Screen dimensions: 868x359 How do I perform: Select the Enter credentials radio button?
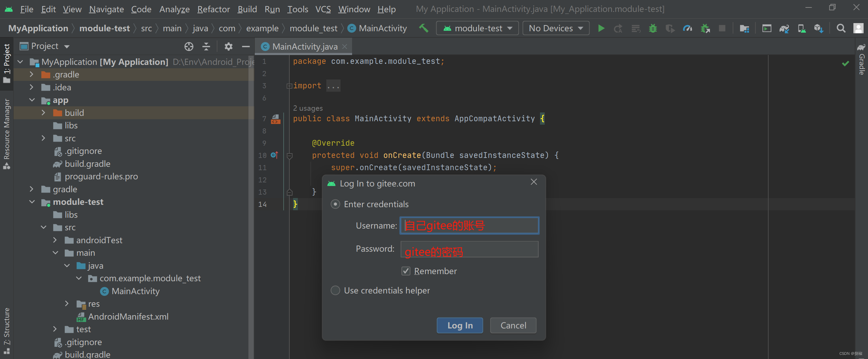coord(335,204)
